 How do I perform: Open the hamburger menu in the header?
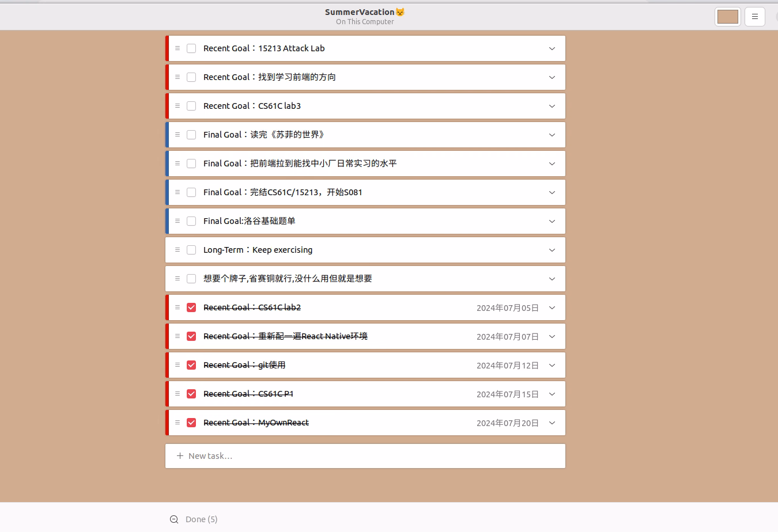click(x=755, y=17)
